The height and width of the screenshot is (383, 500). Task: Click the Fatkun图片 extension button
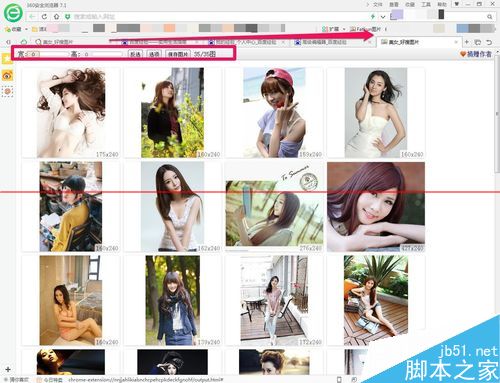(365, 29)
